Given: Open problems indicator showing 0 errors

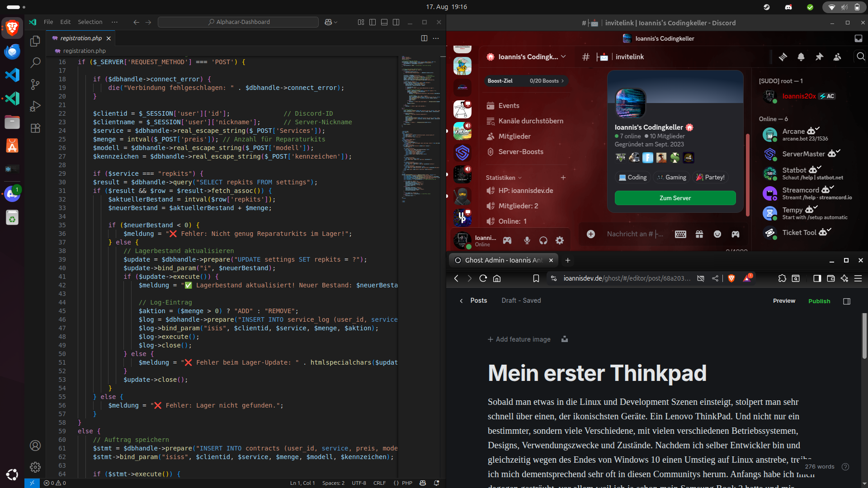Looking at the screenshot, I should [55, 483].
